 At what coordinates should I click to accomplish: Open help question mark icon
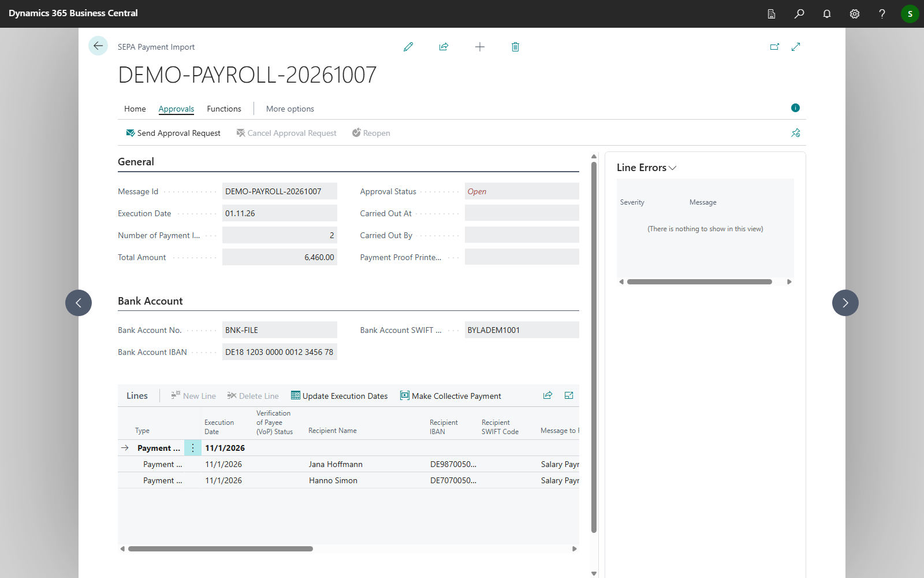click(x=882, y=14)
